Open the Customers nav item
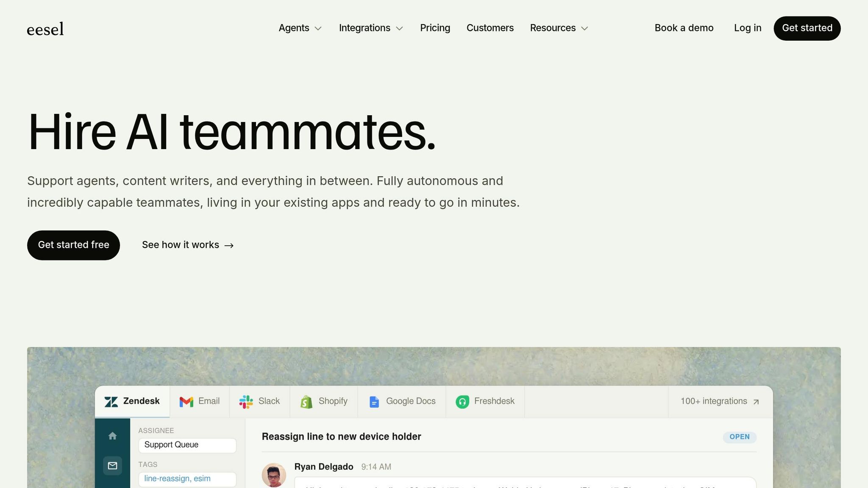The width and height of the screenshot is (868, 488). coord(490,28)
